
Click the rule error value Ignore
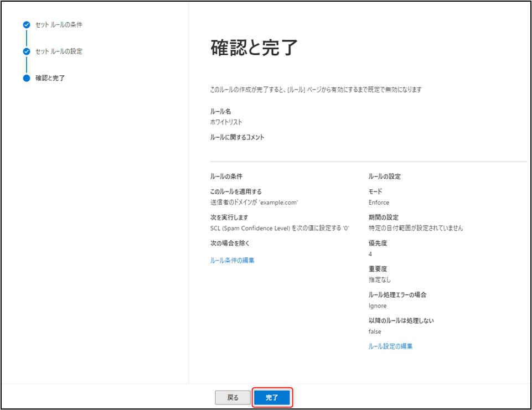[x=378, y=306]
